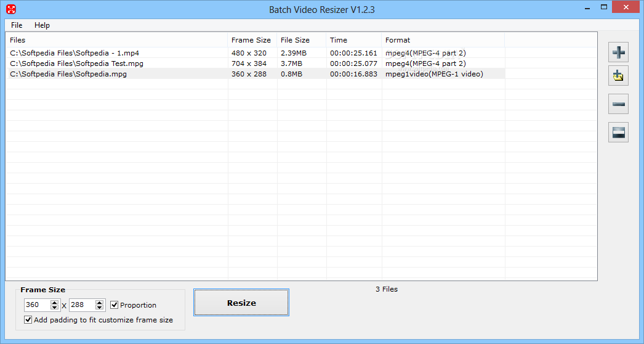The height and width of the screenshot is (344, 644).
Task: Click the height field showing 288
Action: (83, 305)
